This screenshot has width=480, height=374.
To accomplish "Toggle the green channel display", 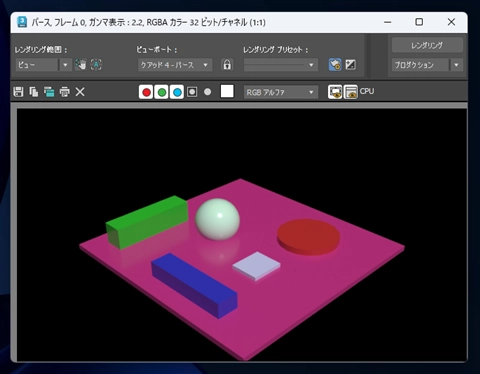I will click(x=162, y=92).
